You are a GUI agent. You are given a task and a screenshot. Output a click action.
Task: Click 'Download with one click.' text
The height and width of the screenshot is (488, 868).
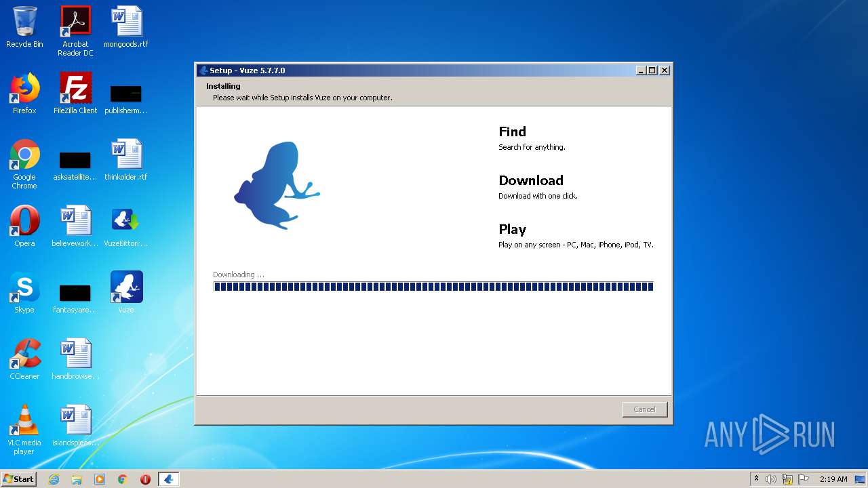point(538,196)
